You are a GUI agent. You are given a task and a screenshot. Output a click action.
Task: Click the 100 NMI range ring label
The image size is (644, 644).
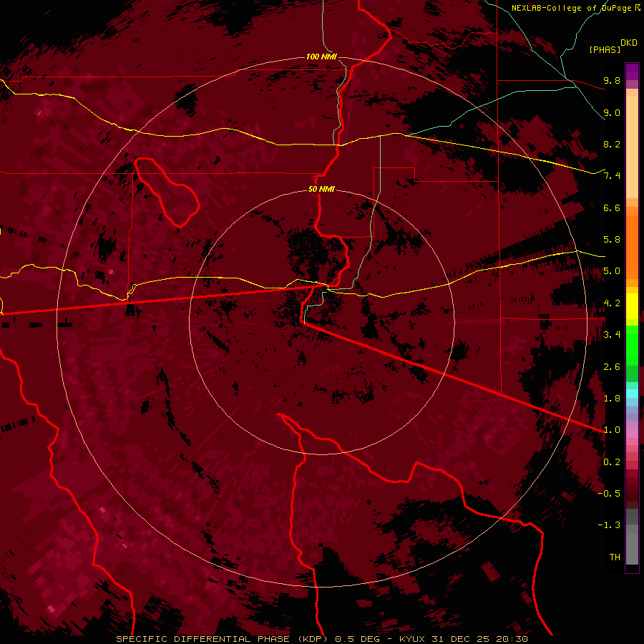coord(321,57)
